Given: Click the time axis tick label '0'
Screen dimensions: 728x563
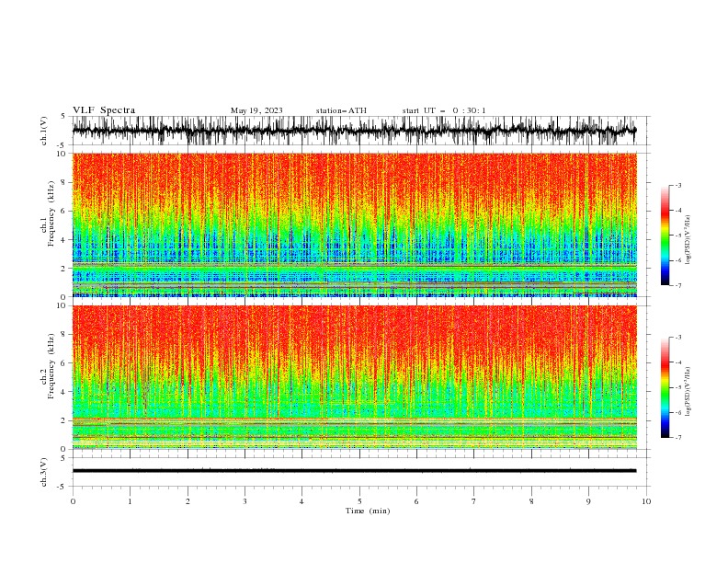Looking at the screenshot, I should [x=73, y=501].
